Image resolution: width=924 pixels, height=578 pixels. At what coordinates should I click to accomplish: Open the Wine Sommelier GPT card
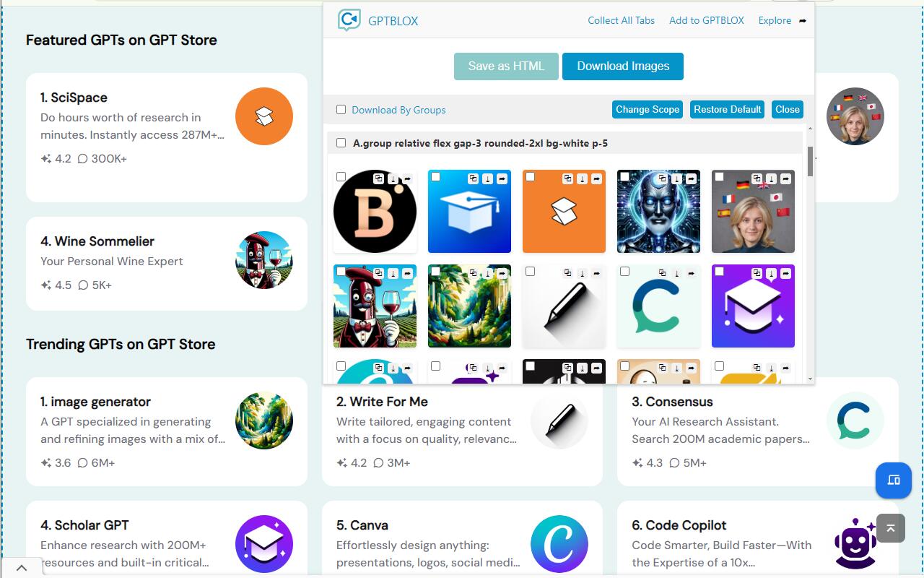tap(167, 264)
